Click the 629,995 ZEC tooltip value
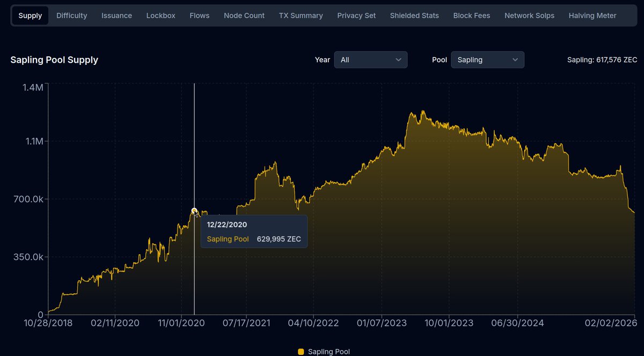The height and width of the screenshot is (356, 644). point(279,239)
